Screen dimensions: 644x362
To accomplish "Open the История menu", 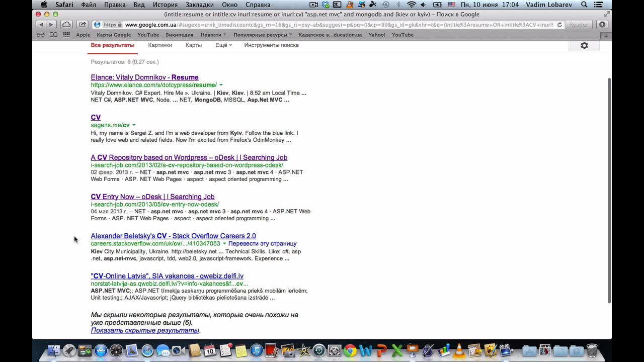I will [165, 5].
